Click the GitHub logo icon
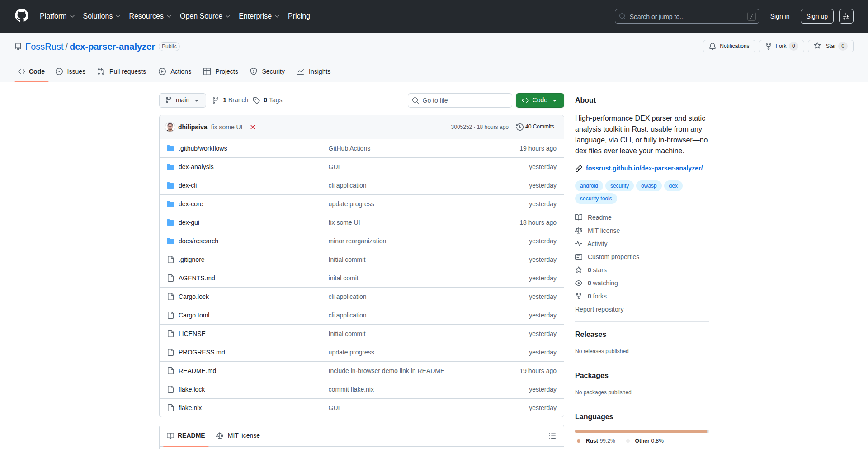 coord(22,16)
